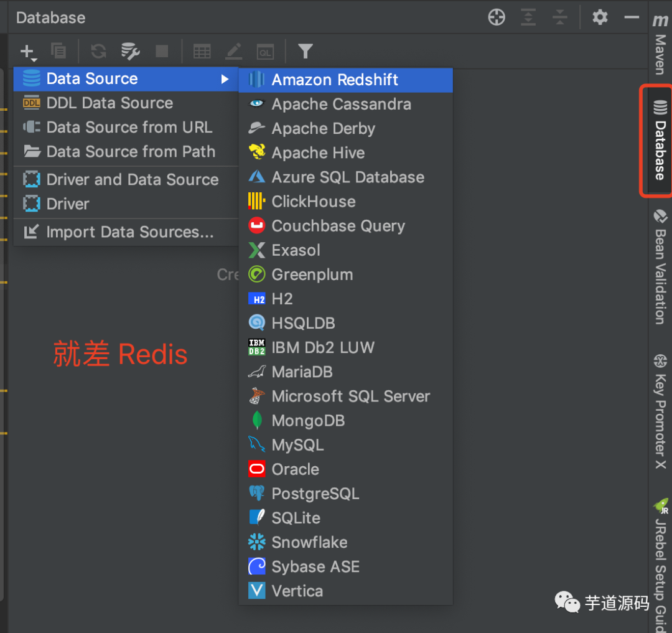Click the Collapse All icon in header

coord(560,17)
